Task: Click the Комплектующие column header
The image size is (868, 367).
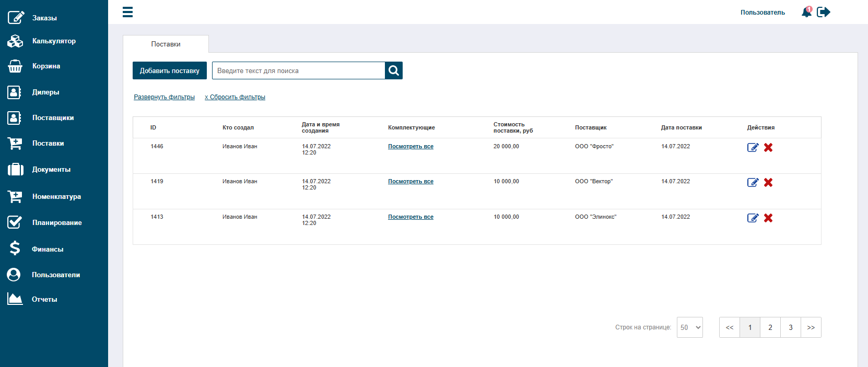Action: pyautogui.click(x=412, y=128)
